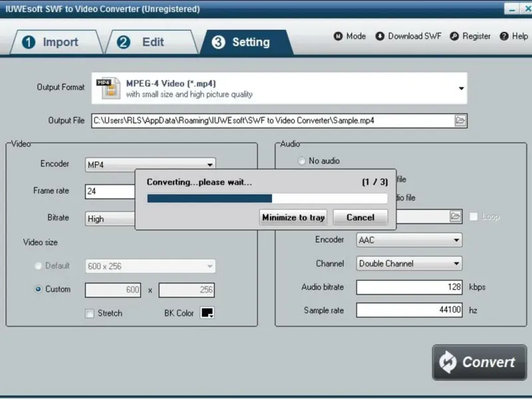The width and height of the screenshot is (532, 399).
Task: Click the MP4 file format icon
Action: 108,88
